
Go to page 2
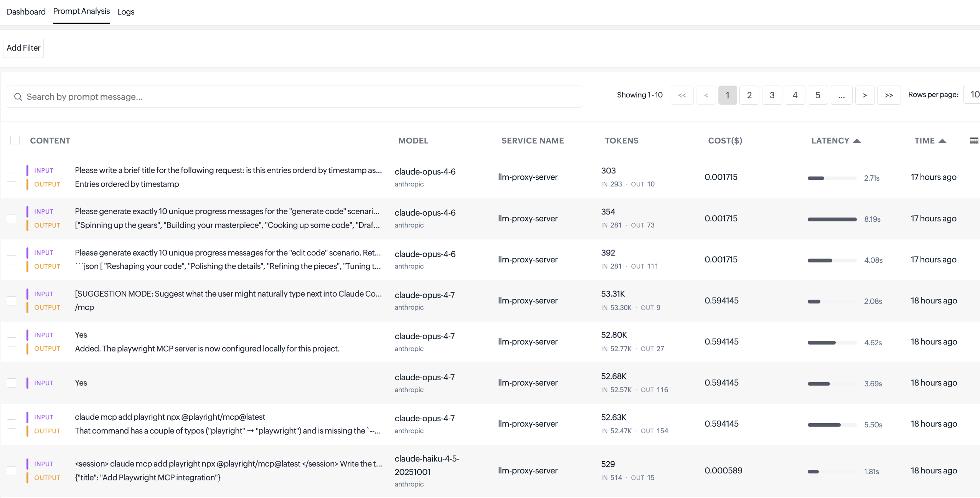749,95
